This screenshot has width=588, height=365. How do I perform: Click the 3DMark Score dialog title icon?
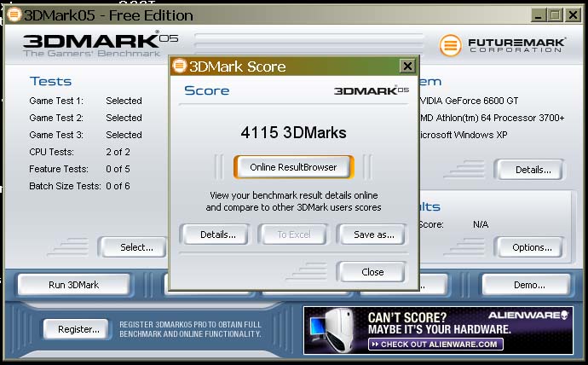click(x=179, y=67)
